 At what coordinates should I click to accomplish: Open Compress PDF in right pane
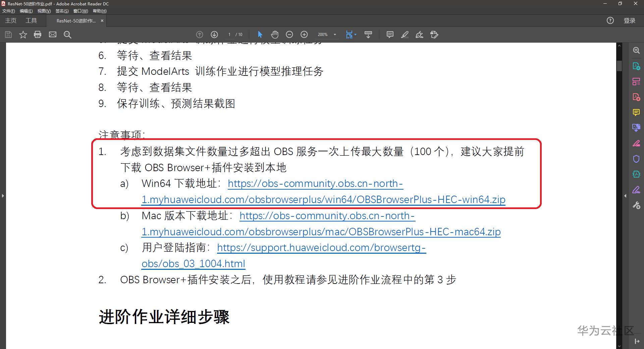[x=636, y=174]
